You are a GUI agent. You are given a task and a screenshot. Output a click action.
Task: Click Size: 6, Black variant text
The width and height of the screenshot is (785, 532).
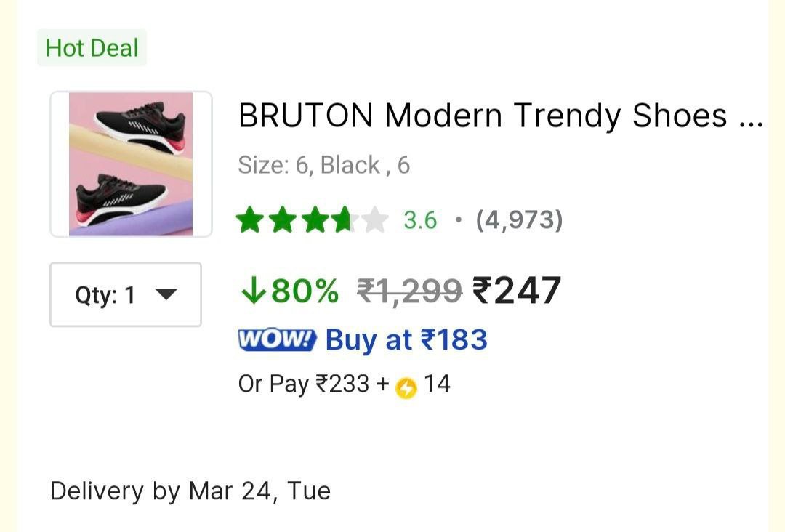pos(324,165)
